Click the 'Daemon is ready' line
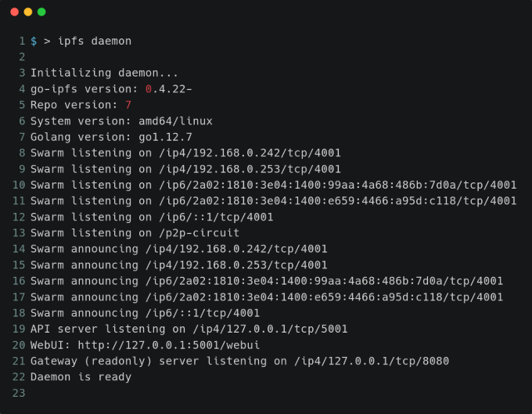Image resolution: width=532 pixels, height=414 pixels. [81, 377]
